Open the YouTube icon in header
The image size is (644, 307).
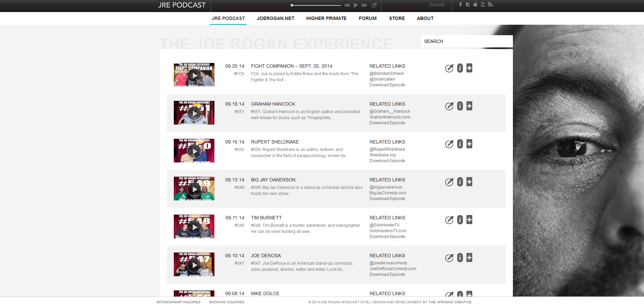click(x=482, y=4)
